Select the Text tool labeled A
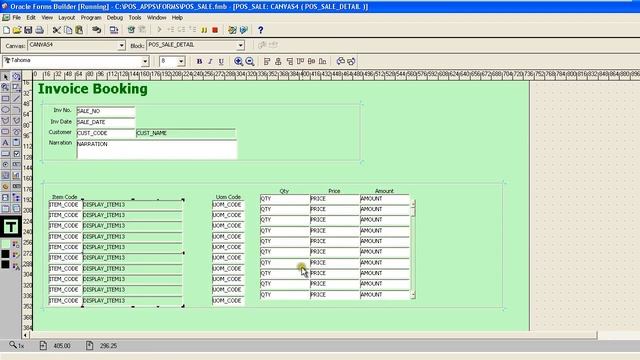This screenshot has height=360, width=640. (x=5, y=143)
